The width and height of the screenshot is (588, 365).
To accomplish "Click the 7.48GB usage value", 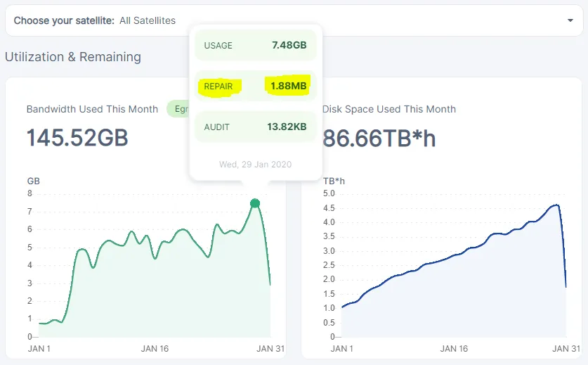I will 289,45.
